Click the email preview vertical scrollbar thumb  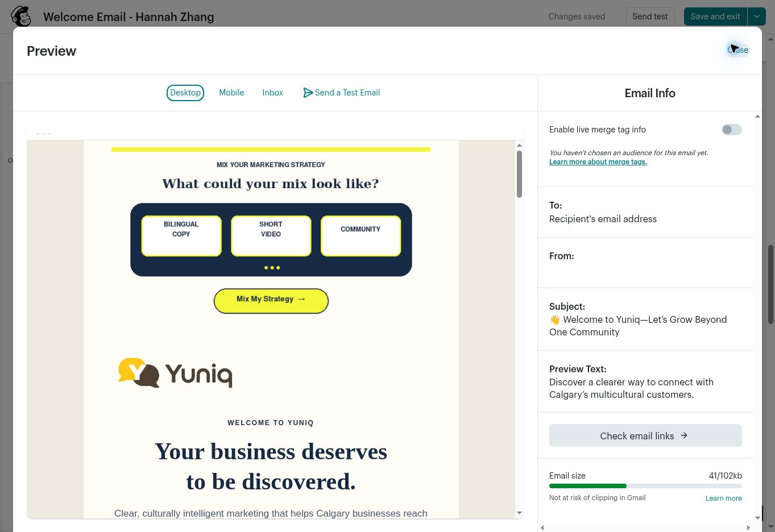coord(519,174)
